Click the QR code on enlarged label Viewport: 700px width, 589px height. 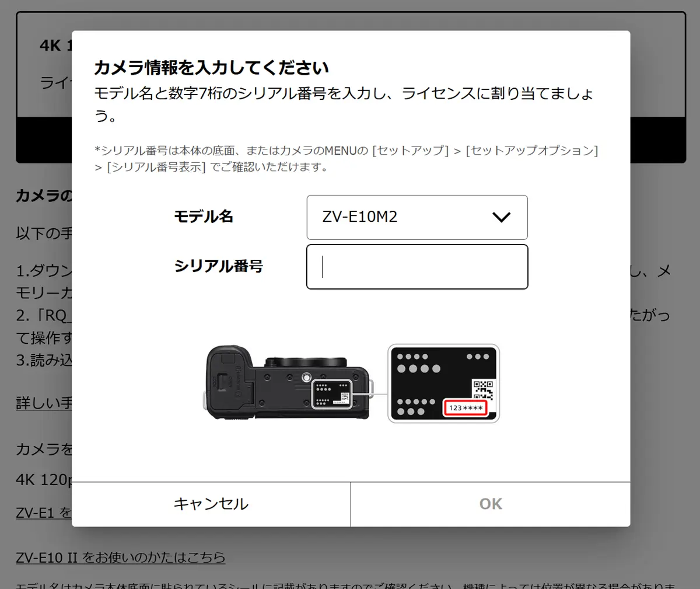click(484, 390)
